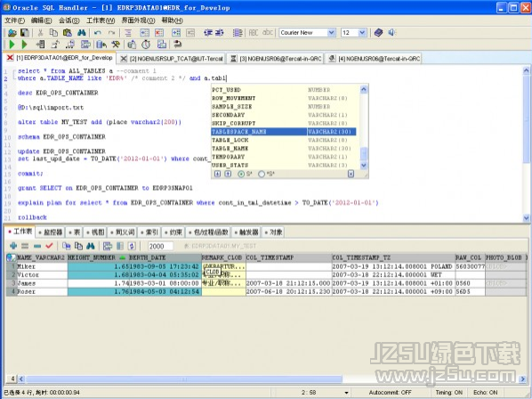Viewport: 532px width, 399px height.
Task: Click the uppercase ABC icon
Action: [254, 33]
